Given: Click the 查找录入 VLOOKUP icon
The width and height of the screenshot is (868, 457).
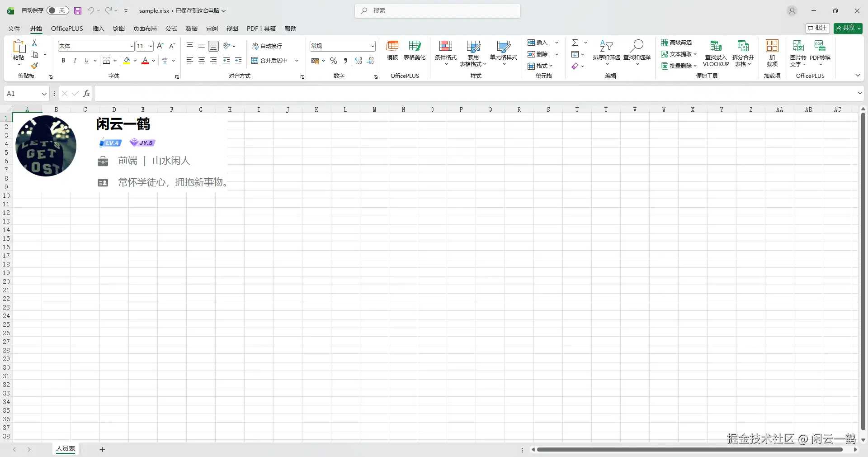Looking at the screenshot, I should (x=716, y=53).
